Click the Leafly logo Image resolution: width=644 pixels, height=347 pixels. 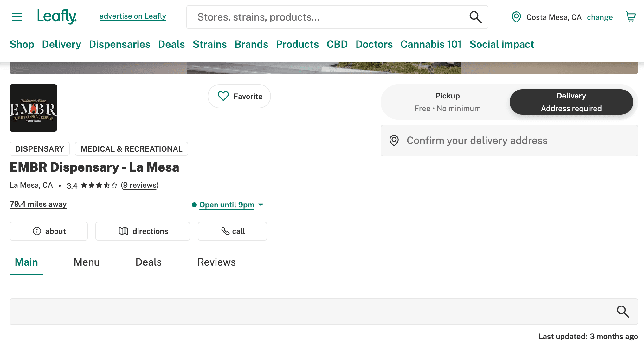[57, 16]
